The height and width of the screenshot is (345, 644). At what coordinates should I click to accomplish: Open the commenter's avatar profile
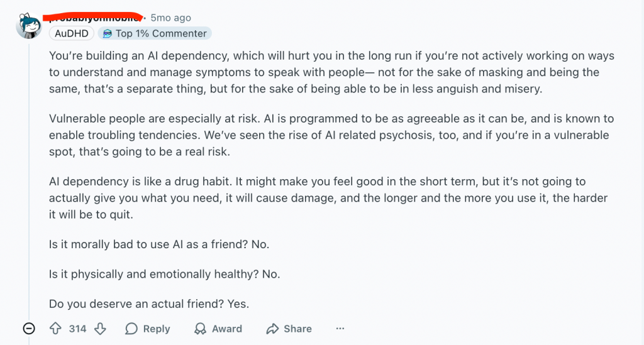(29, 26)
